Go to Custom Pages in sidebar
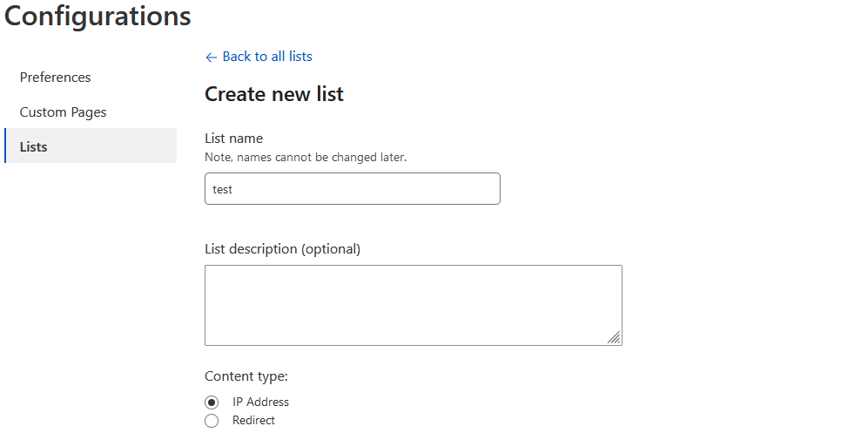Viewport: 868px width, 433px height. tap(64, 112)
